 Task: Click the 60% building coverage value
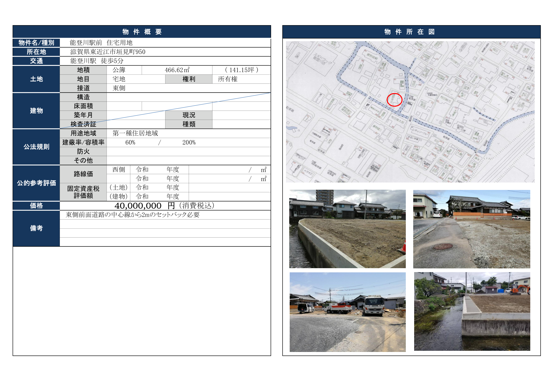pos(130,142)
